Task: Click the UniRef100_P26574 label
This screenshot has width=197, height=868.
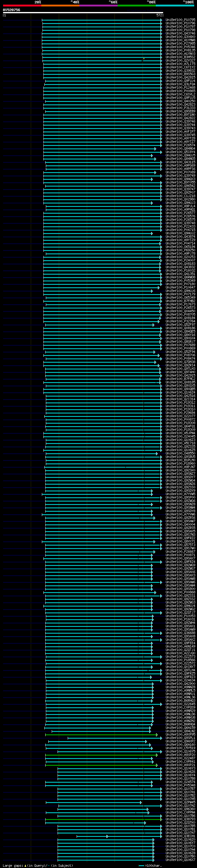Action: 180,145
